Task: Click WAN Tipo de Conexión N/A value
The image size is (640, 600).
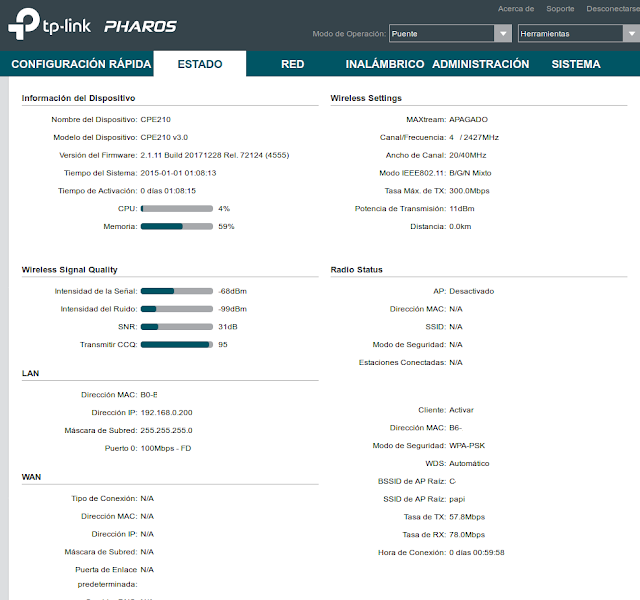Action: (x=147, y=498)
